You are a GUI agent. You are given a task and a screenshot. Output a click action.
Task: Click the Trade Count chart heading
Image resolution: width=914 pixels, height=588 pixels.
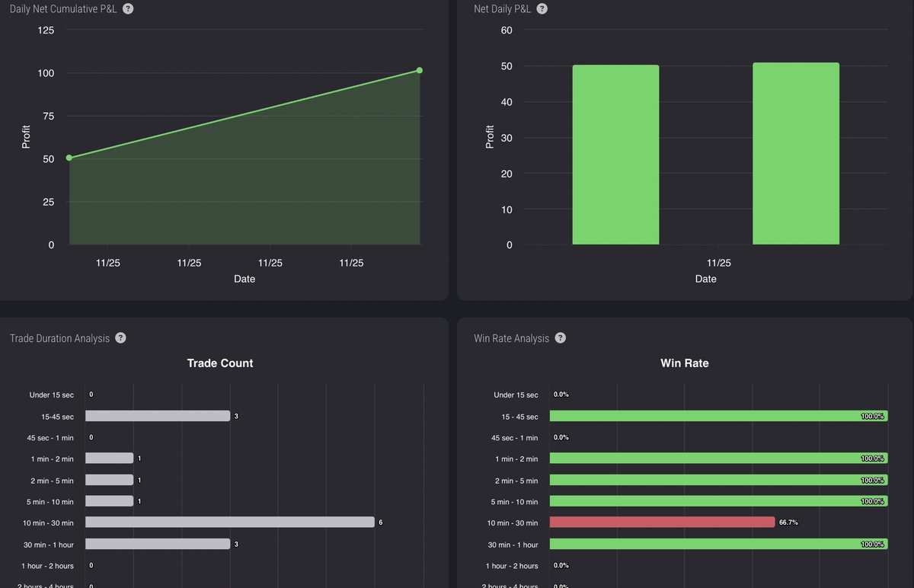220,363
